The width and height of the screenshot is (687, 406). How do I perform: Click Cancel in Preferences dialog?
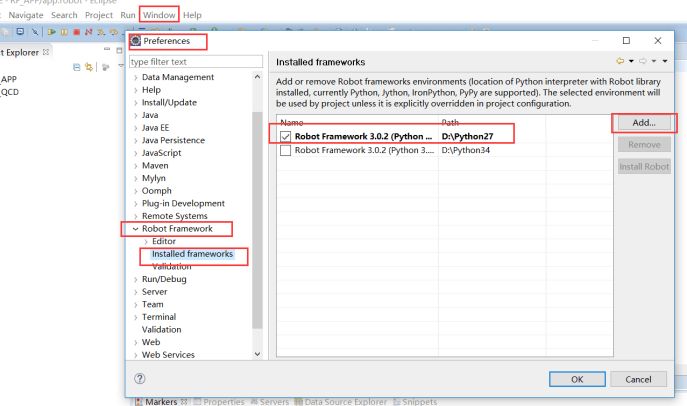[x=638, y=379]
